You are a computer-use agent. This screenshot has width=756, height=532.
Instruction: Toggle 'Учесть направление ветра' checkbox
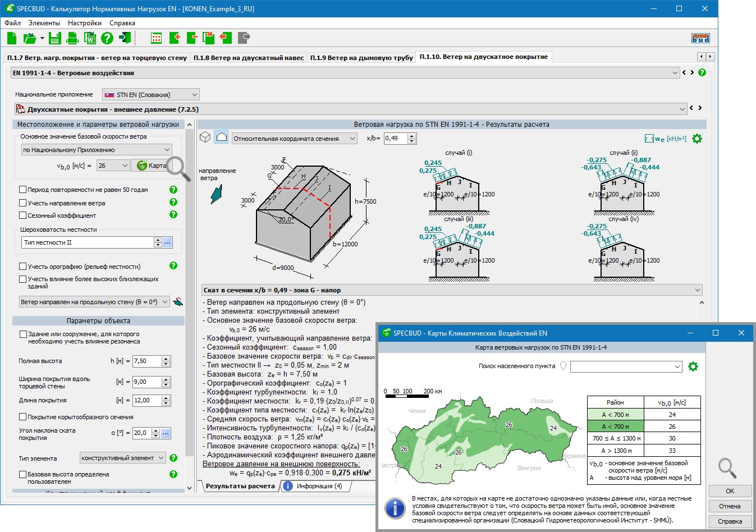click(23, 203)
